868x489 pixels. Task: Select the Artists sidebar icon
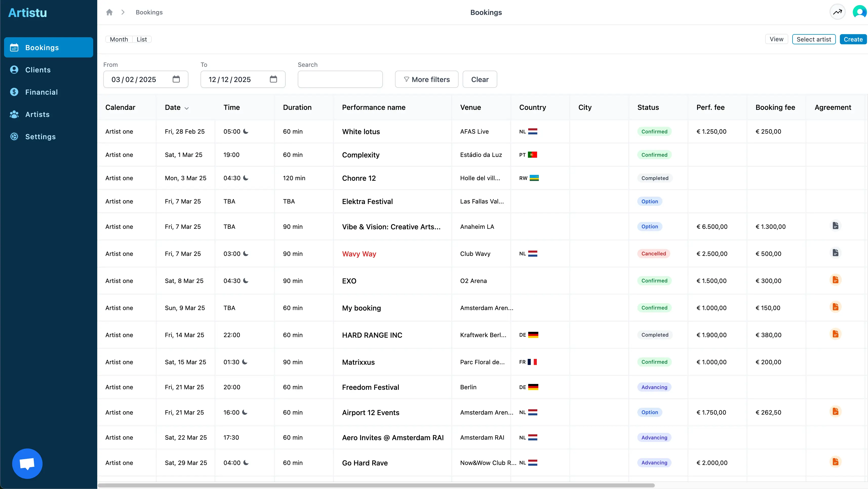[x=14, y=114]
